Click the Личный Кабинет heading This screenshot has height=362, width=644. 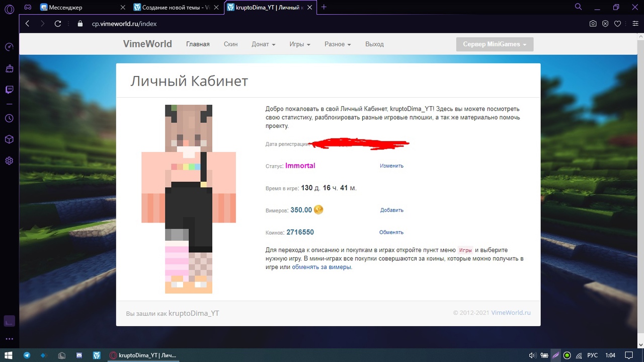tap(189, 81)
